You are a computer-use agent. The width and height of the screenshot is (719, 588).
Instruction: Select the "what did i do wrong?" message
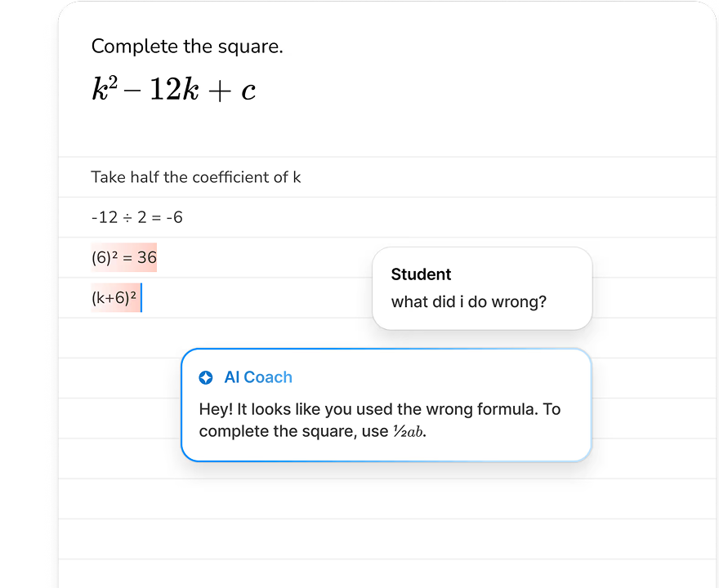click(468, 302)
